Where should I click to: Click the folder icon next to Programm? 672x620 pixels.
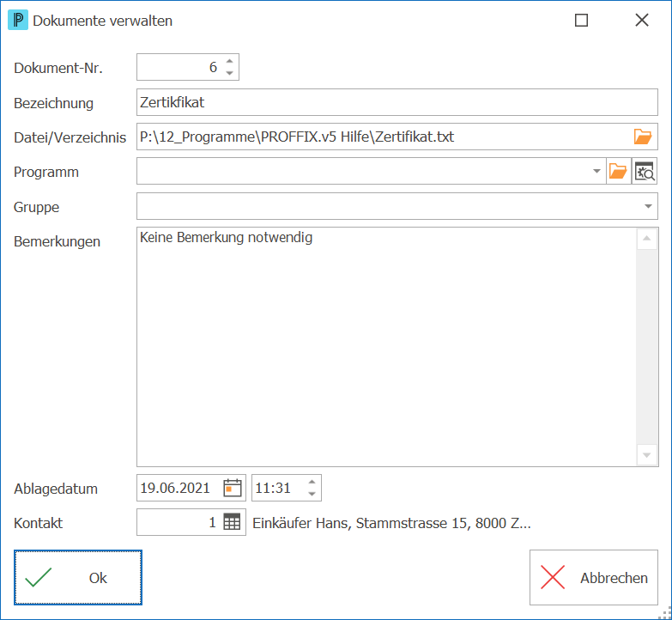tap(618, 171)
